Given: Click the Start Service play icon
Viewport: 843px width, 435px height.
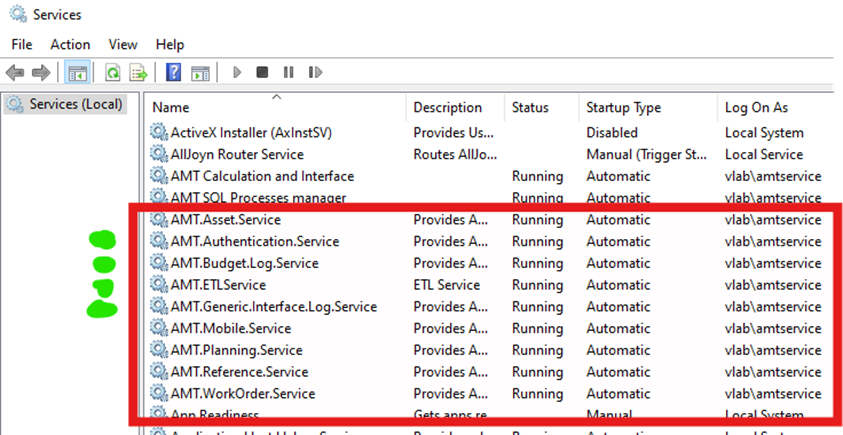Looking at the screenshot, I should [x=237, y=72].
